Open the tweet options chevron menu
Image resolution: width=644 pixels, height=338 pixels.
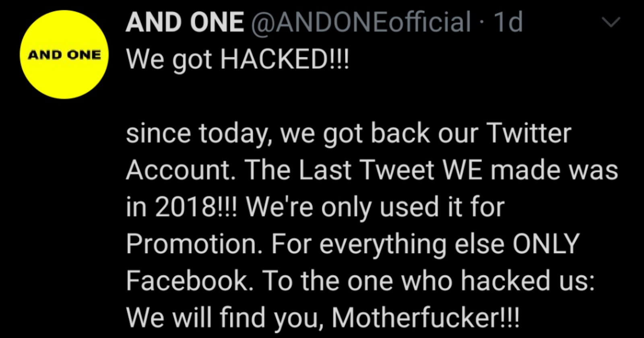611,23
